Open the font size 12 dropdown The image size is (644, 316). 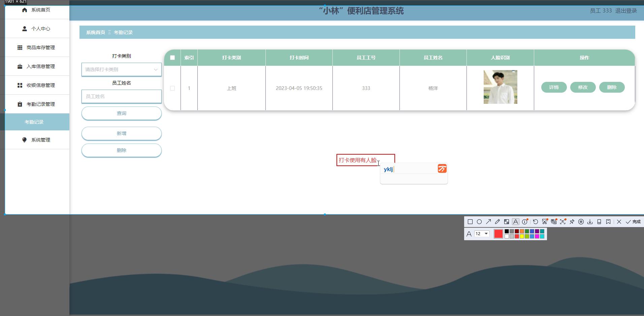tap(482, 233)
